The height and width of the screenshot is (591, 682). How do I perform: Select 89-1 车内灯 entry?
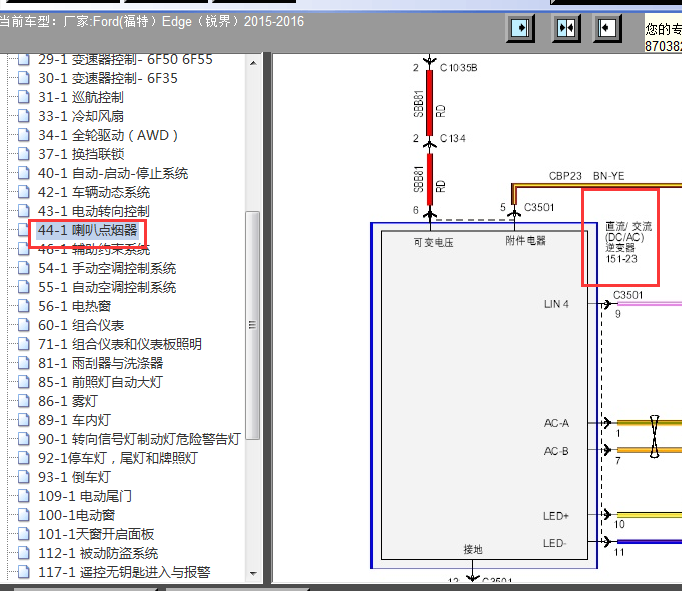74,420
